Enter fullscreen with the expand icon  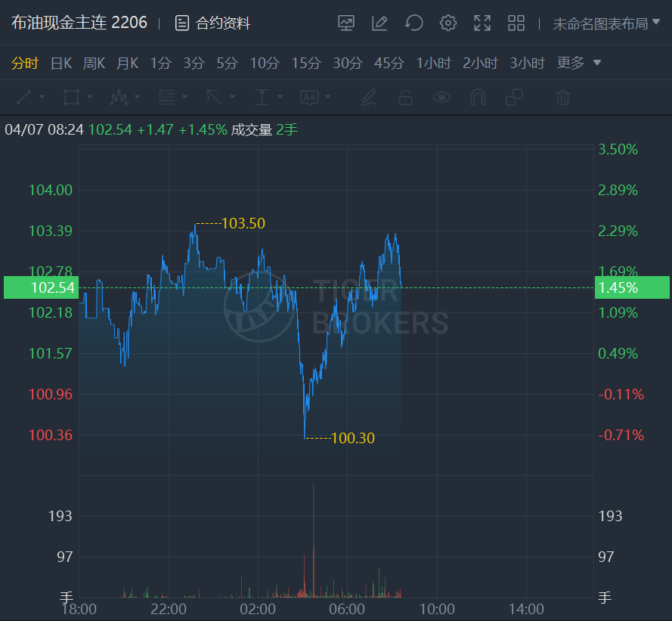[x=482, y=23]
